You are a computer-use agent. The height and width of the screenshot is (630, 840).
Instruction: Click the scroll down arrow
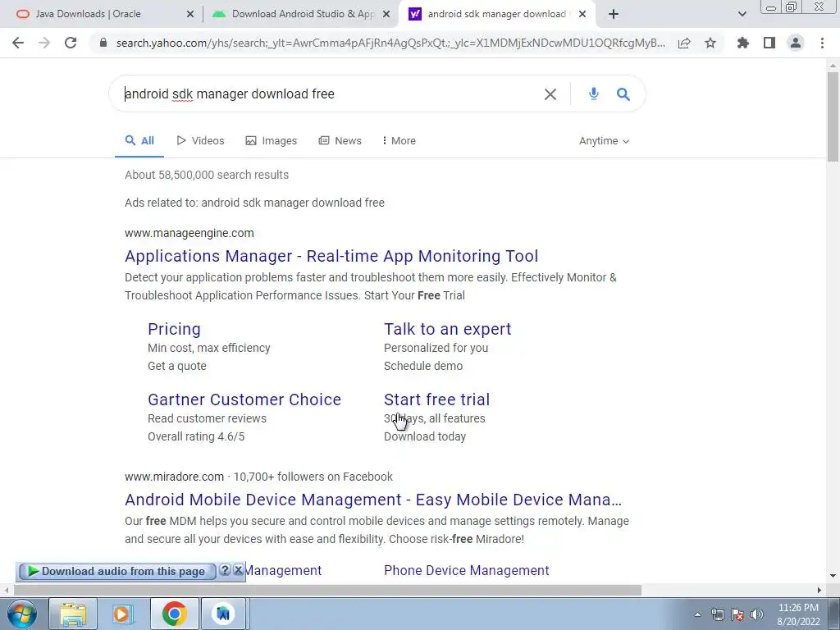pos(833,576)
